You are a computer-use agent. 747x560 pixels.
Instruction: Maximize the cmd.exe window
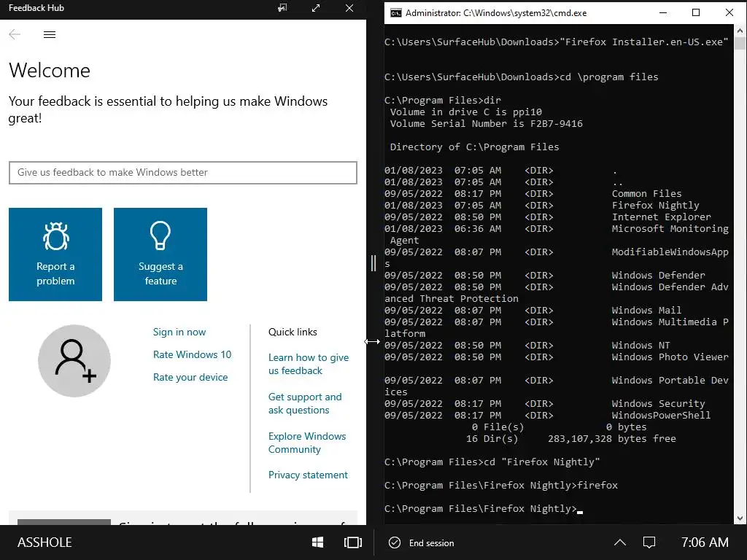tap(695, 13)
